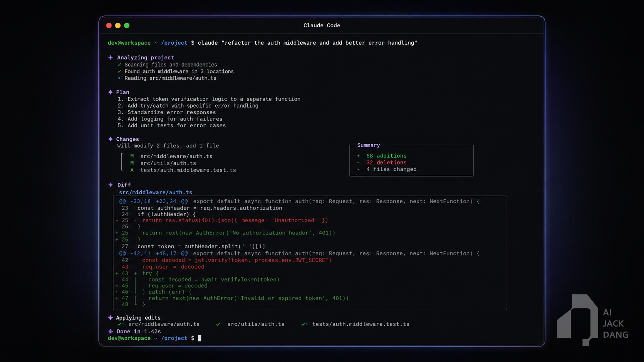Screen dimensions: 644x362
Task: Select the removed line req.user = decoded
Action: (x=173, y=267)
